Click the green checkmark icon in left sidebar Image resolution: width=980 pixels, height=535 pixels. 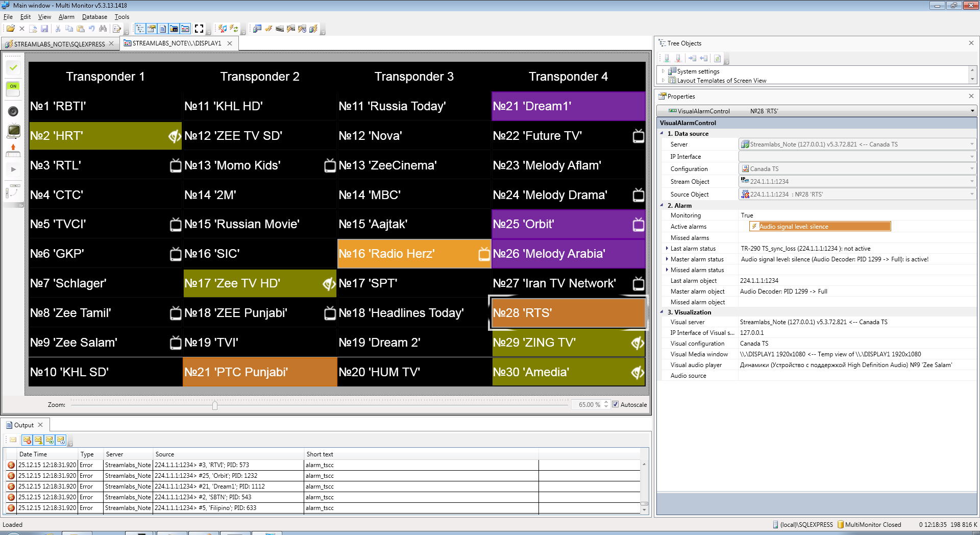(x=13, y=67)
